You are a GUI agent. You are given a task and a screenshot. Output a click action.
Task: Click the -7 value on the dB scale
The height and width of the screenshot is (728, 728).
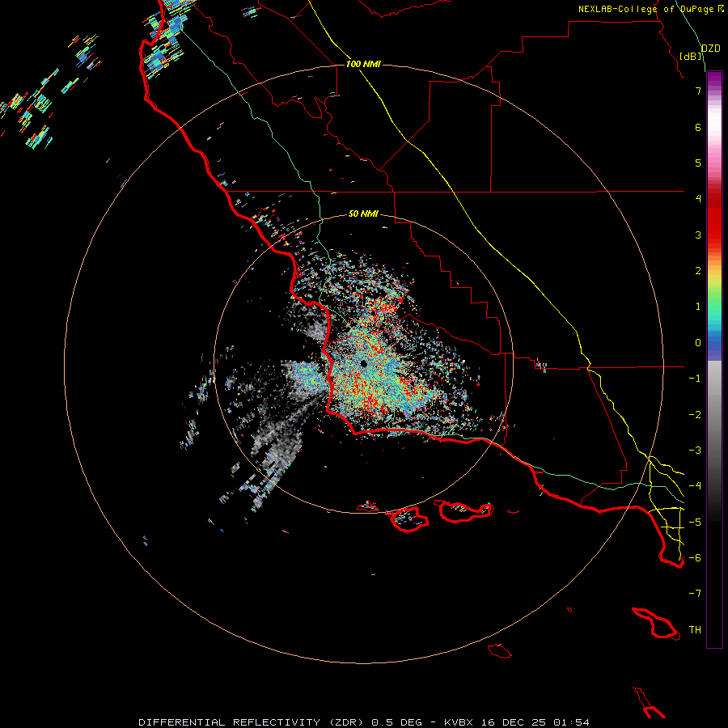click(x=695, y=594)
